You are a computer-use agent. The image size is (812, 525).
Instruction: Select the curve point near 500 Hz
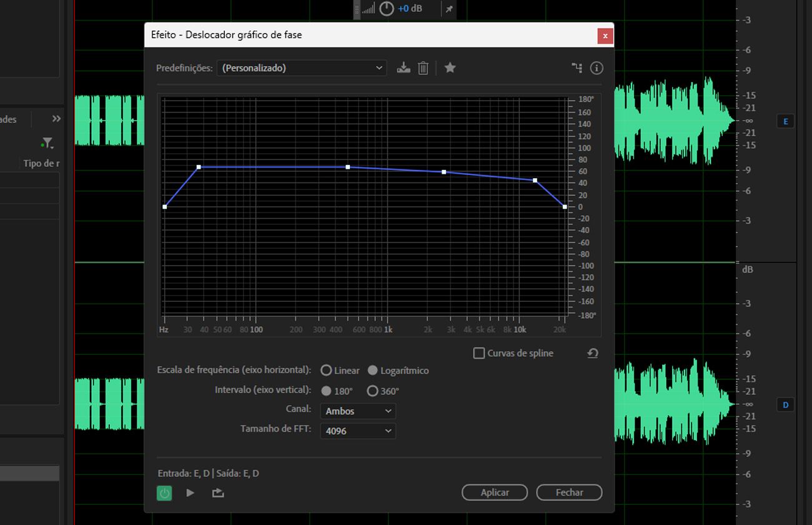click(348, 167)
